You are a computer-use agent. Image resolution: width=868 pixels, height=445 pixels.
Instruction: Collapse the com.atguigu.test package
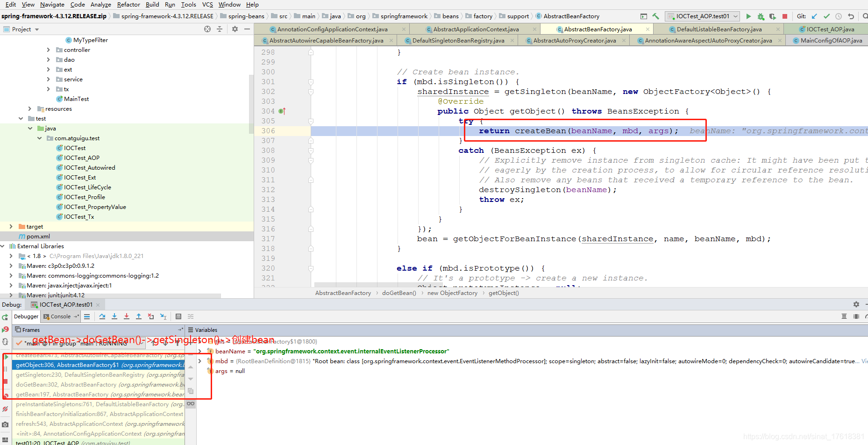[x=39, y=138]
